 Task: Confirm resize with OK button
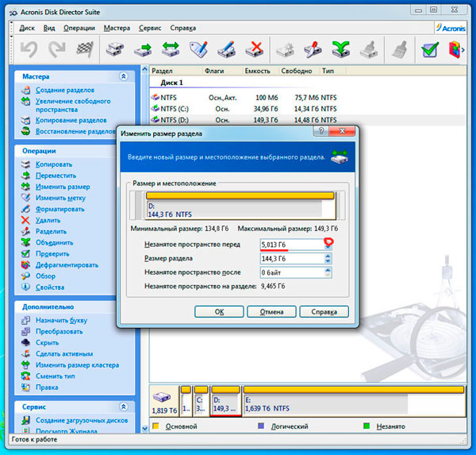point(219,312)
